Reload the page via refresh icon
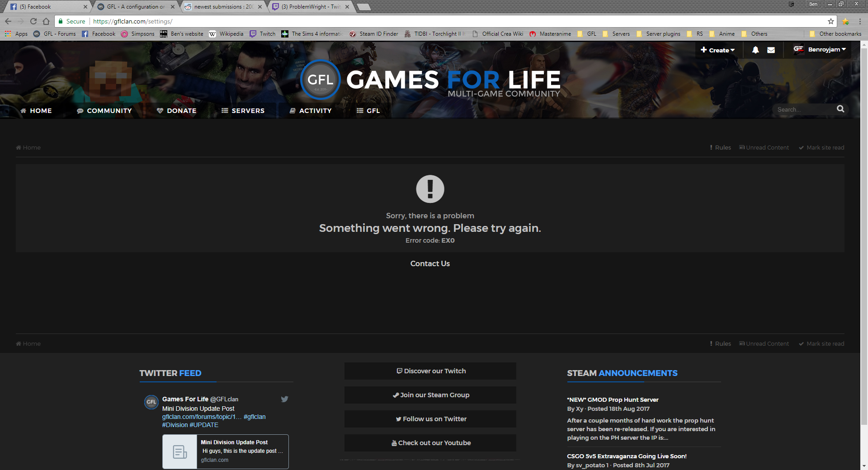Viewport: 868px width, 470px height. coord(33,21)
